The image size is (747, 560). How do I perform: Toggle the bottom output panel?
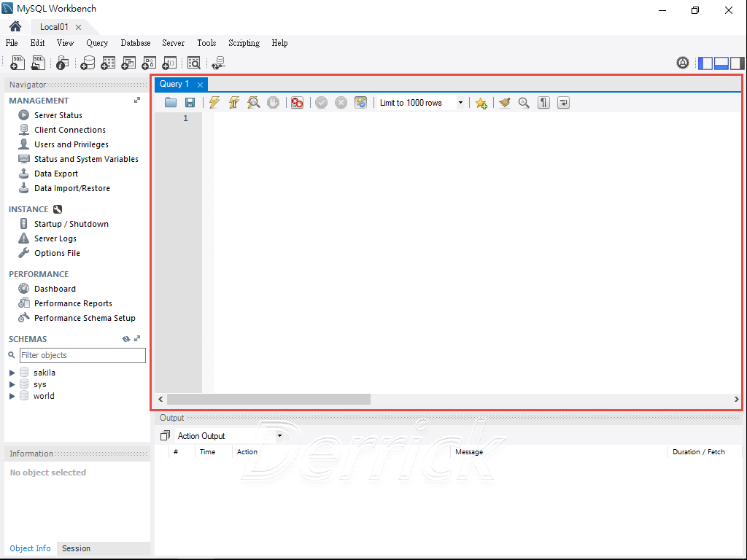point(721,63)
